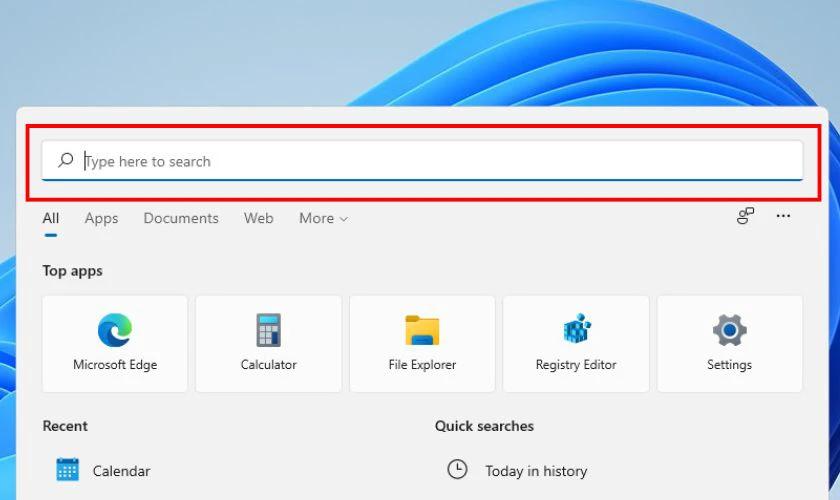Launch Calculator from Top apps
Image resolution: width=840 pixels, height=500 pixels.
point(268,344)
